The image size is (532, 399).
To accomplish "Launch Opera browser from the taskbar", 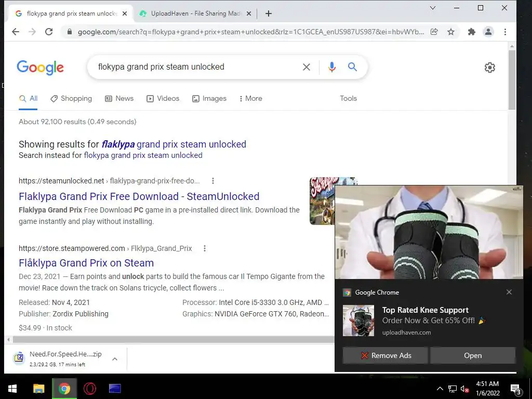I will 89,389.
